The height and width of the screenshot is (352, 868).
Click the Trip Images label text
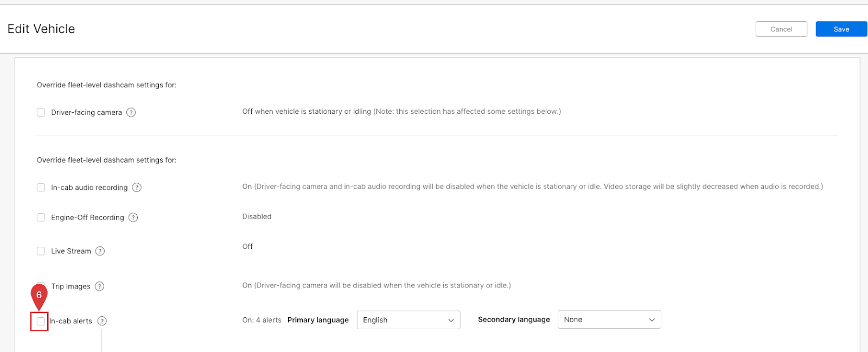point(71,286)
